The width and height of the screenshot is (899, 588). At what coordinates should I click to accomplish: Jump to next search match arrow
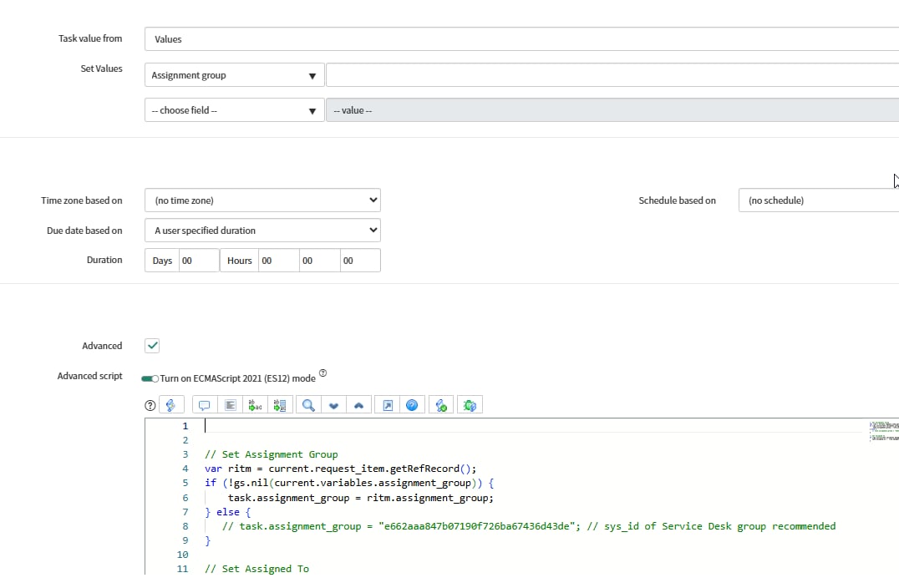(334, 405)
